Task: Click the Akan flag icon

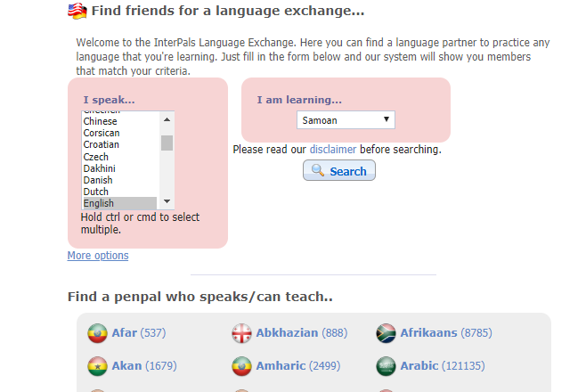Action: coord(97,366)
